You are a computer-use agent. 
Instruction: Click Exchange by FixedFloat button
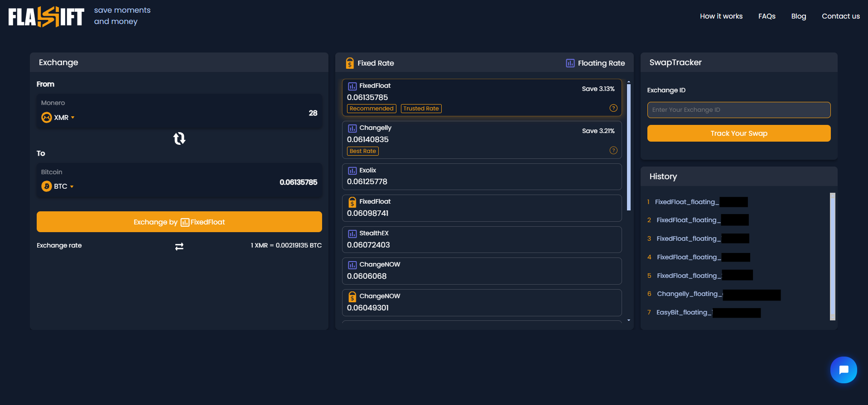click(x=179, y=222)
